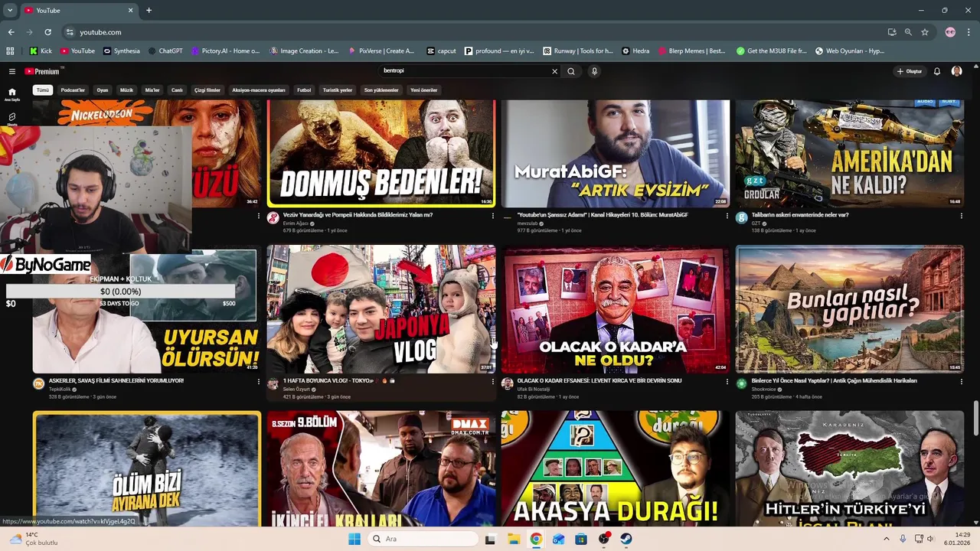Open the YouTube hamburger guide menu
Image resolution: width=980 pixels, height=551 pixels.
[12, 71]
